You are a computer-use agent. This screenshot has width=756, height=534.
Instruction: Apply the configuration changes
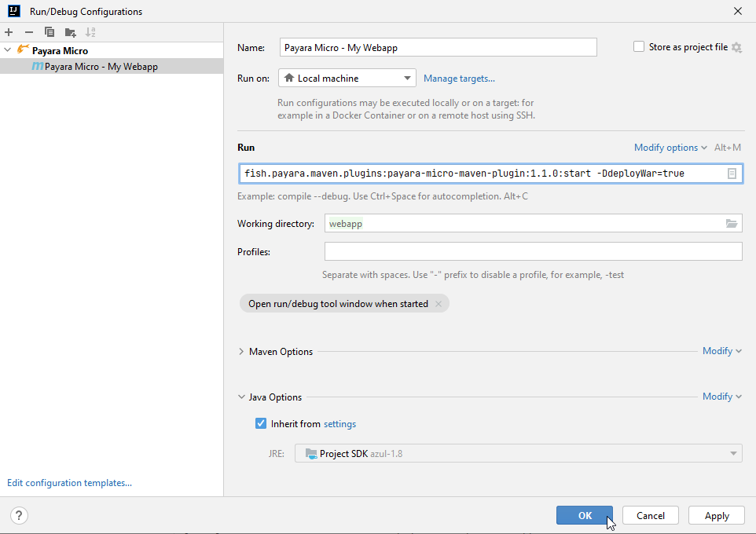coord(716,515)
